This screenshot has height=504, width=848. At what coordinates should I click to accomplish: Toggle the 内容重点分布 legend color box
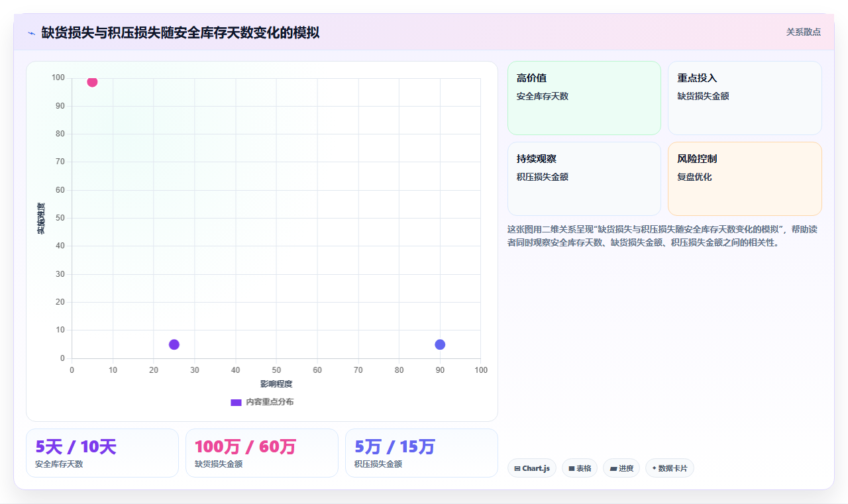[x=236, y=402]
